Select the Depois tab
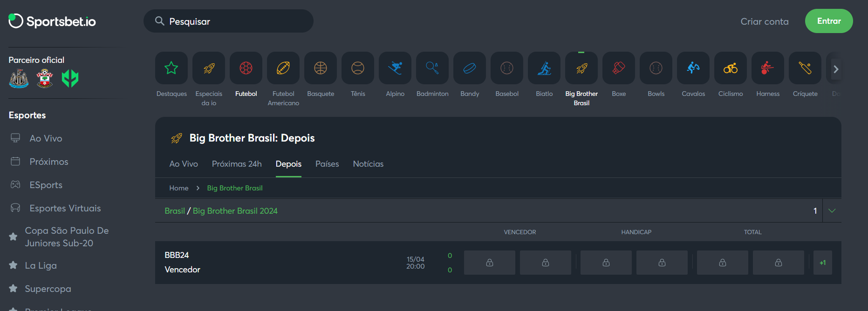Screen dimensions: 868x311 (288, 164)
